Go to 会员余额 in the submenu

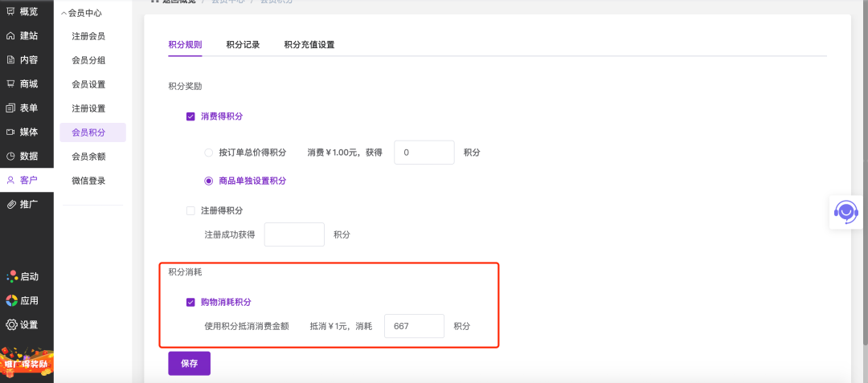point(88,157)
